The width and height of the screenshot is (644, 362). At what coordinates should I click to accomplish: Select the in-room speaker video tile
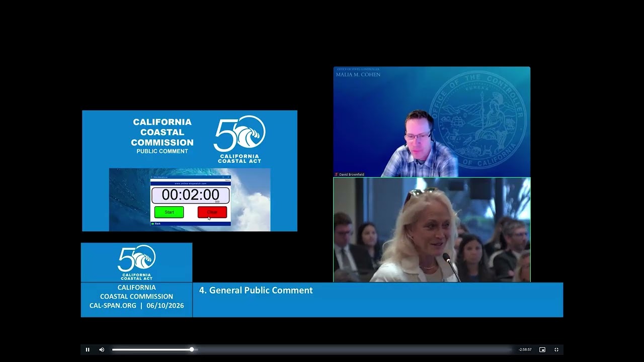click(x=432, y=230)
